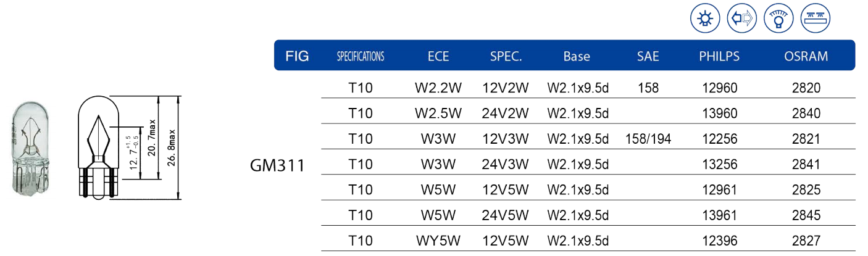Screen dimensions: 868x256
Task: Click Philips number 12256
Action: coord(719,139)
